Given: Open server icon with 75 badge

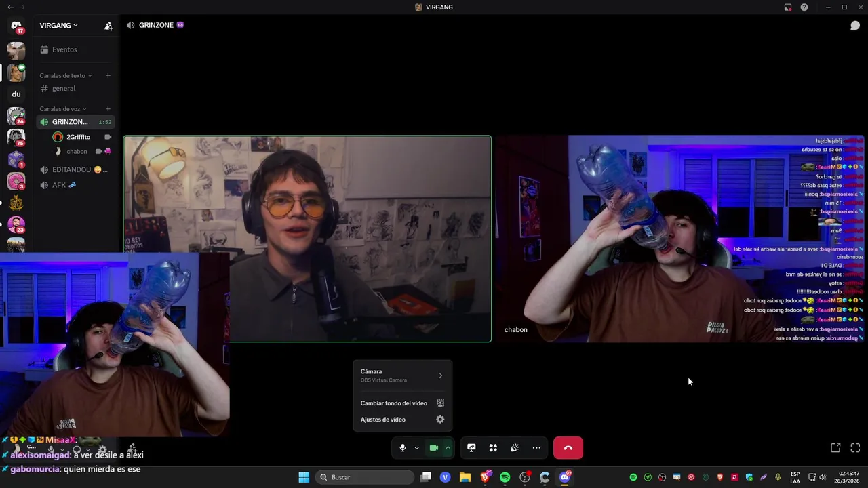Looking at the screenshot, I should coord(16,138).
